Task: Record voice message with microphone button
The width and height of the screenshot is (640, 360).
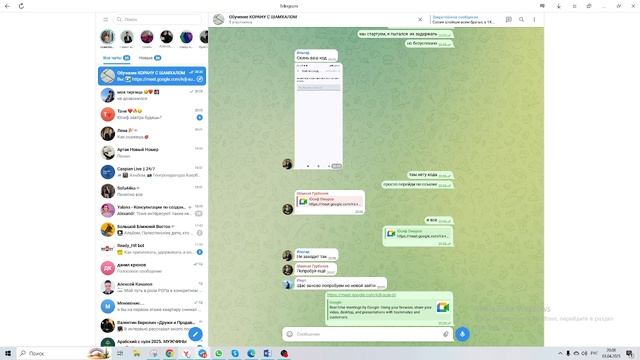Action: point(462,334)
